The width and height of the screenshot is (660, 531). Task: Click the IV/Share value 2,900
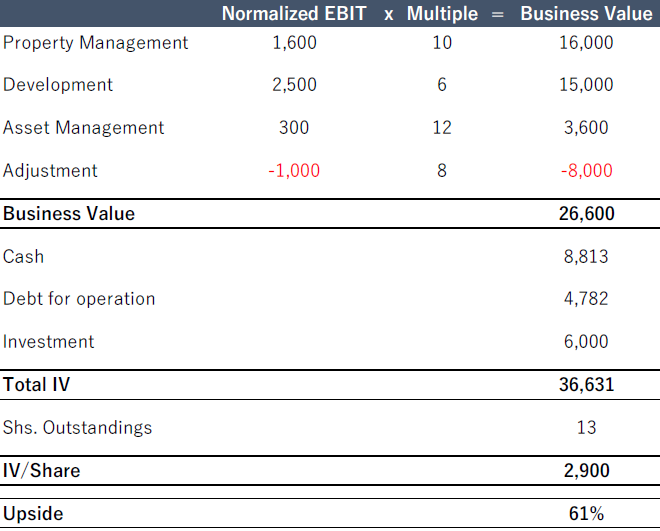click(x=586, y=471)
